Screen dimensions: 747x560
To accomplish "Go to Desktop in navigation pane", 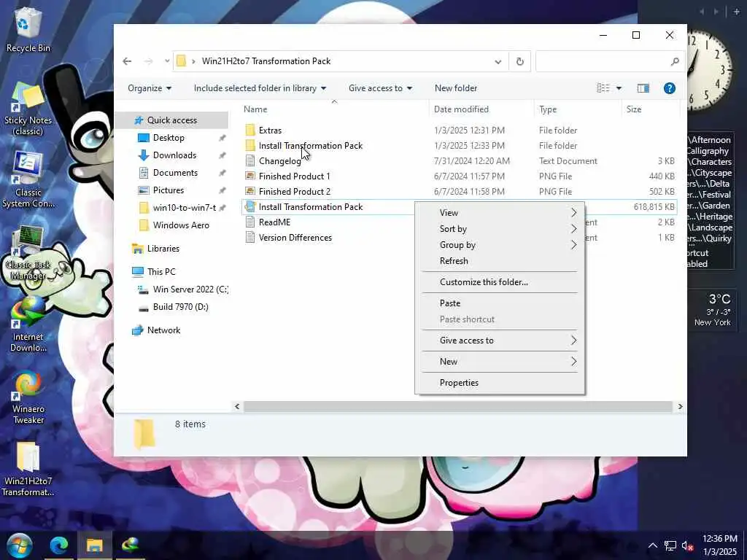I will tap(169, 138).
